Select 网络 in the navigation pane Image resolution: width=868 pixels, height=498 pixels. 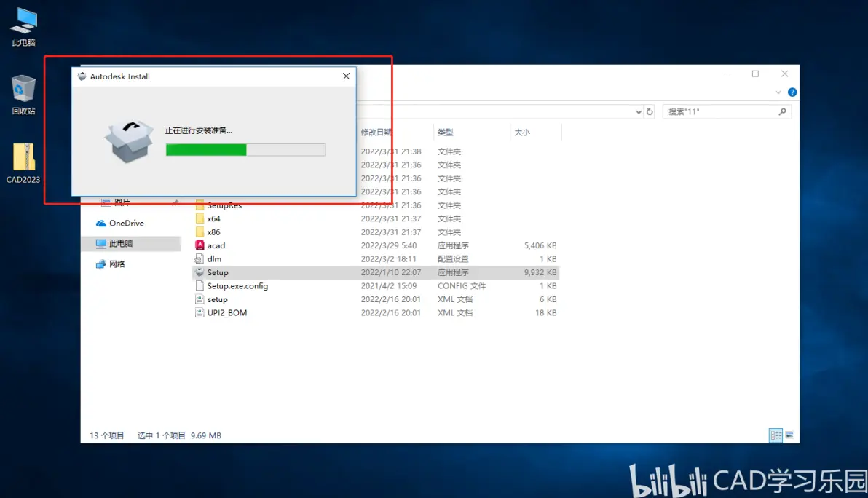coord(117,264)
